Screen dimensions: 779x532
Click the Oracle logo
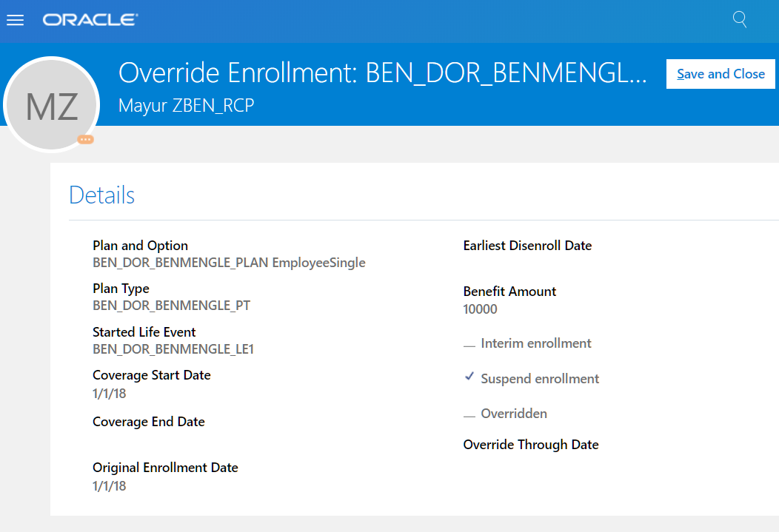[x=90, y=20]
